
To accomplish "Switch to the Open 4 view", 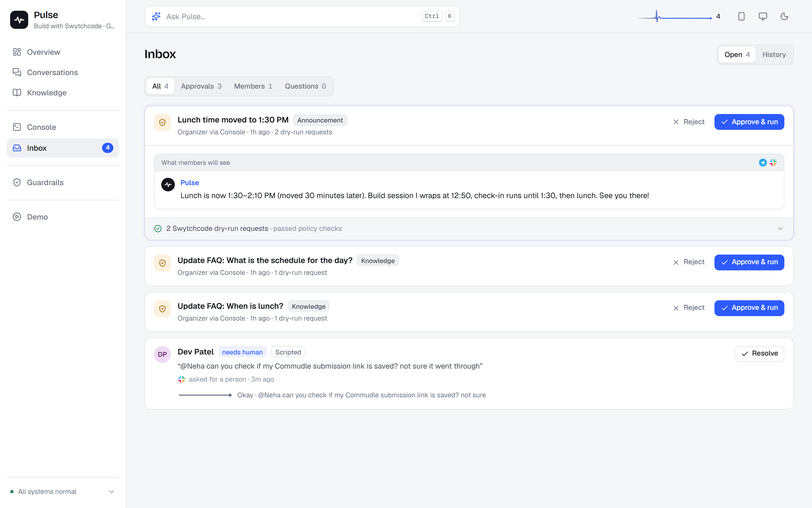I will (x=737, y=54).
